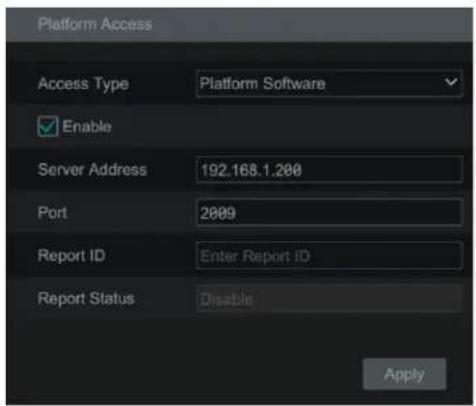476x406 pixels.
Task: Click the Enable label text
Action: (87, 127)
